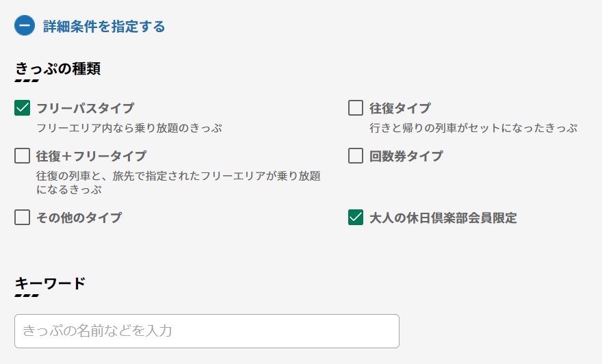602x364 pixels.
Task: Click the 往復タイプ label text
Action: (400, 108)
